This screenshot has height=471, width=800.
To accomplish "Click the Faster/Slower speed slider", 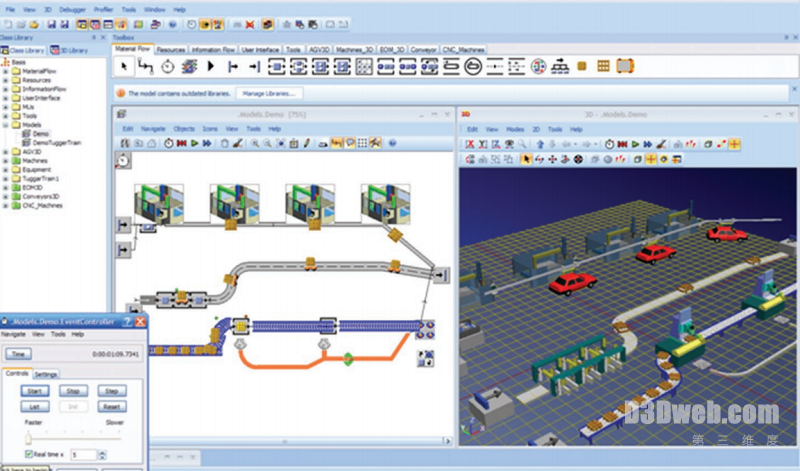I will coord(70,437).
